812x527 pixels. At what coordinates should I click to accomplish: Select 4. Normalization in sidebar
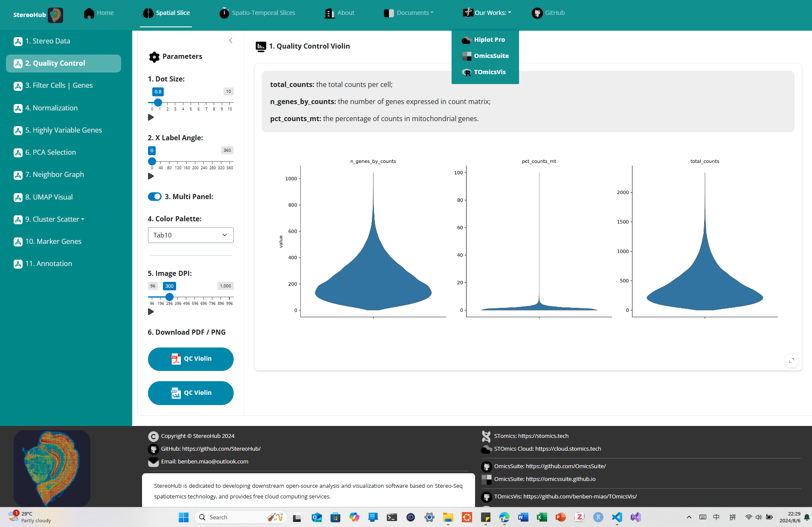(51, 108)
